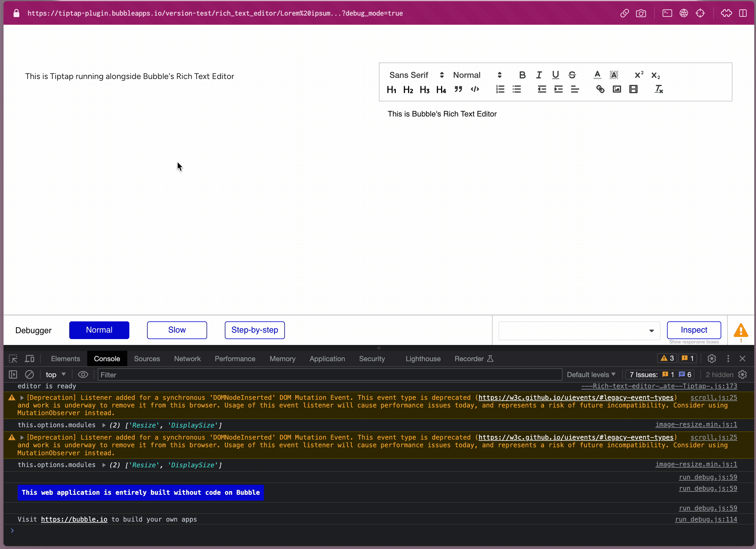The height and width of the screenshot is (549, 756).
Task: Open the text color picker icon
Action: (597, 75)
